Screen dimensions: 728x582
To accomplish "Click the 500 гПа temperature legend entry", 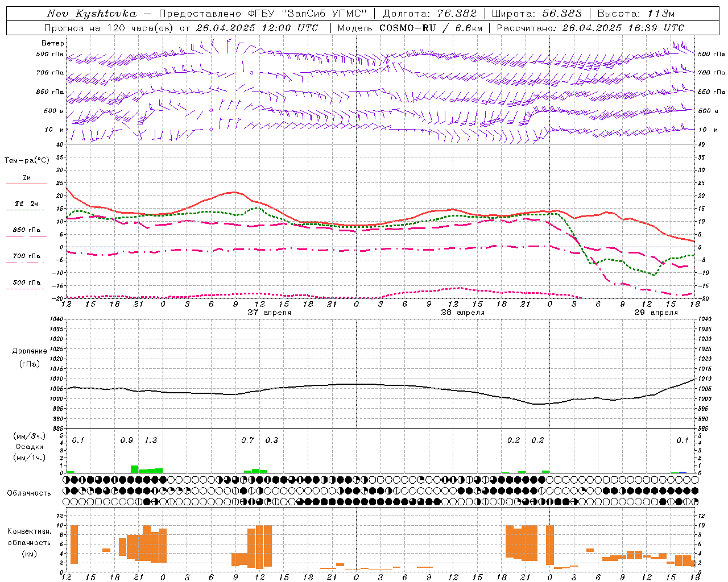I will click(27, 282).
